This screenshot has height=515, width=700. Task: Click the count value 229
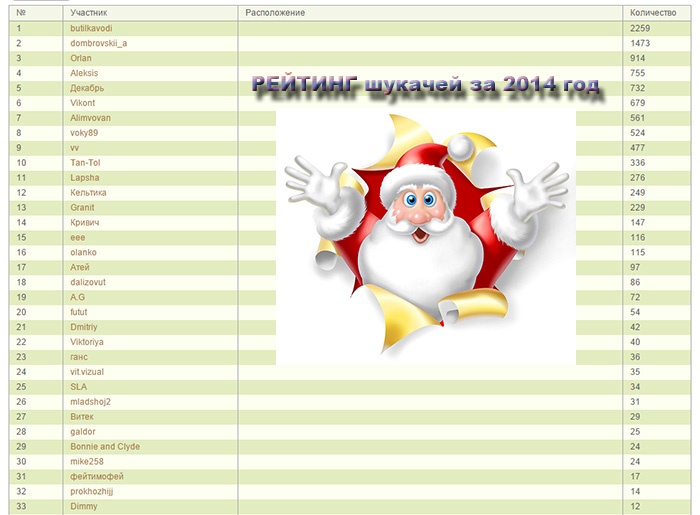pyautogui.click(x=638, y=208)
